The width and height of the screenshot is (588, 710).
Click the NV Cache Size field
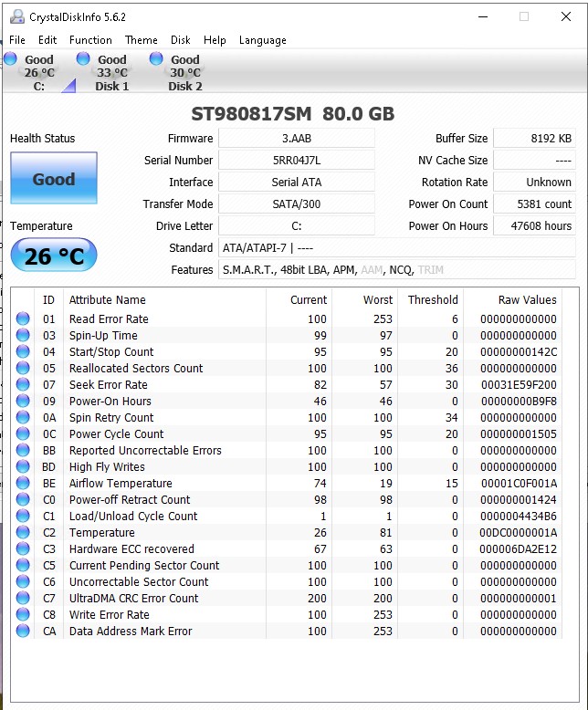click(534, 160)
